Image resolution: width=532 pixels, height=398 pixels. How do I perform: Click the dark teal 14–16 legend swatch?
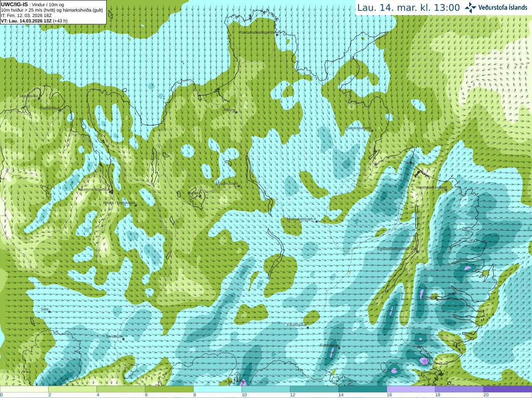pos(363,389)
